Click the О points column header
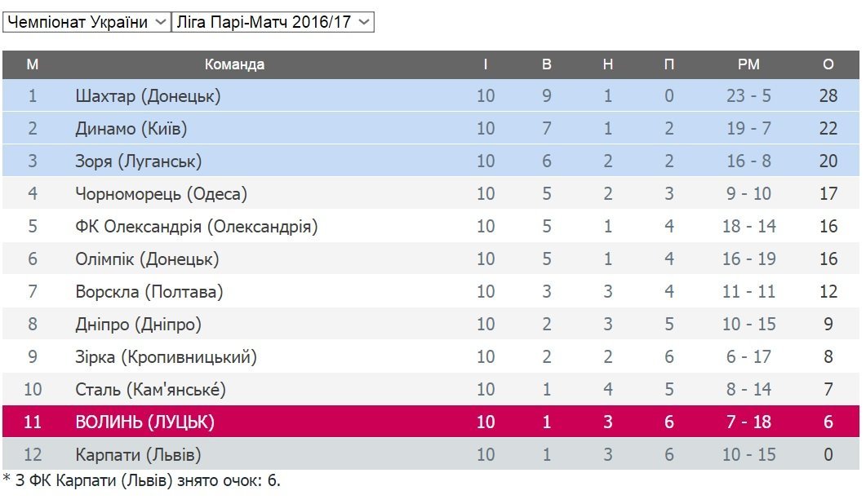 tap(828, 64)
